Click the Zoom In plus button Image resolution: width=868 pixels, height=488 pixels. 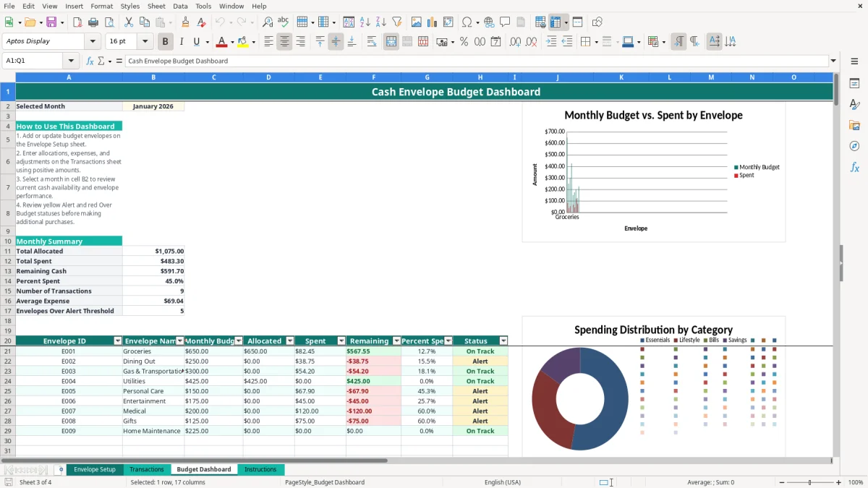click(x=838, y=482)
